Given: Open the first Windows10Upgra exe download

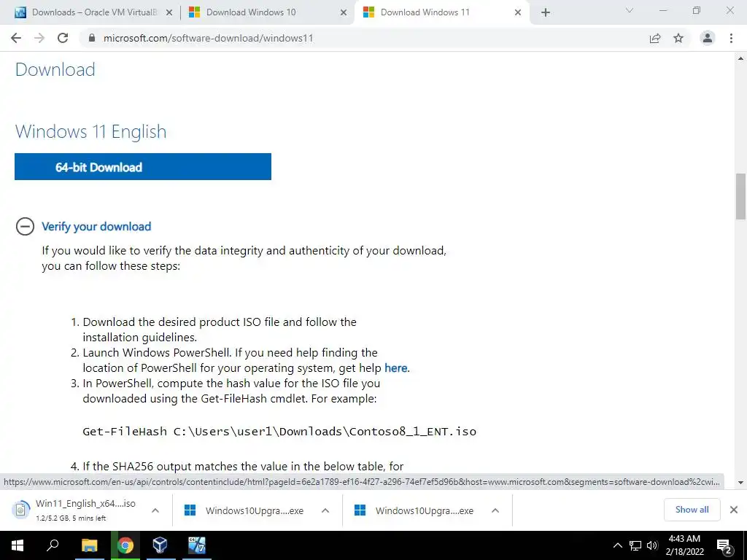Looking at the screenshot, I should [x=244, y=510].
